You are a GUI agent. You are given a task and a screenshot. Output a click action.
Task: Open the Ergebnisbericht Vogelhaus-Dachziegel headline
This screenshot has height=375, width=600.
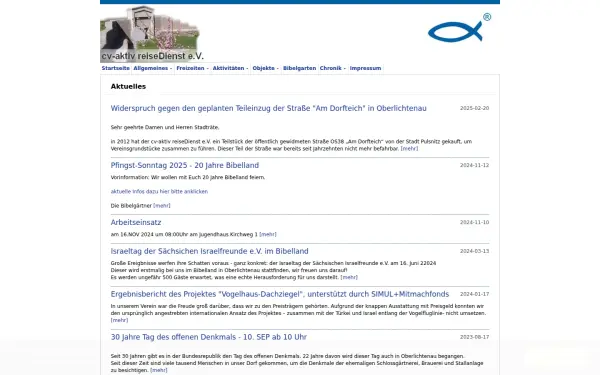tap(280, 294)
